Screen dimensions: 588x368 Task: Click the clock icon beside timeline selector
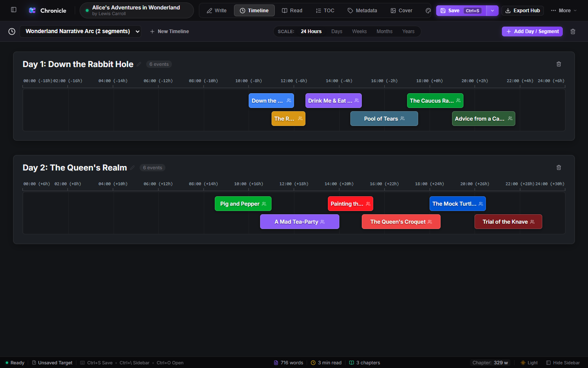pos(12,31)
